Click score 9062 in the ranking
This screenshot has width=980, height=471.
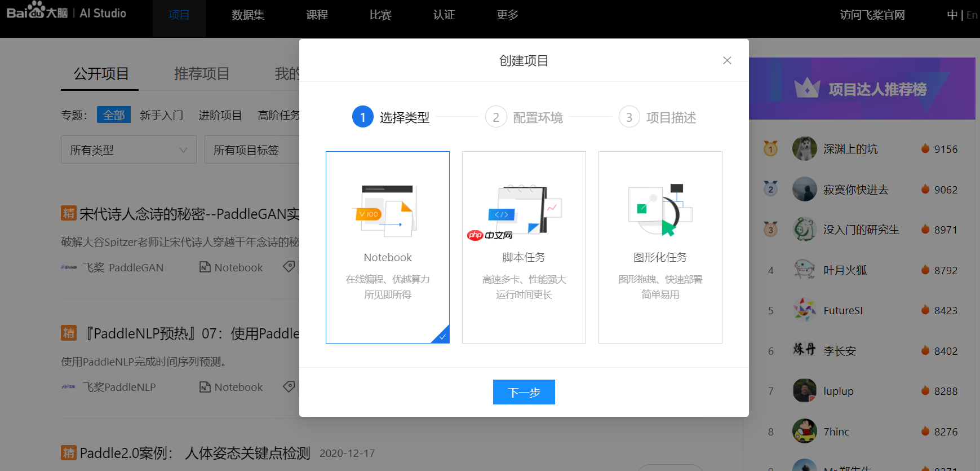tap(946, 190)
